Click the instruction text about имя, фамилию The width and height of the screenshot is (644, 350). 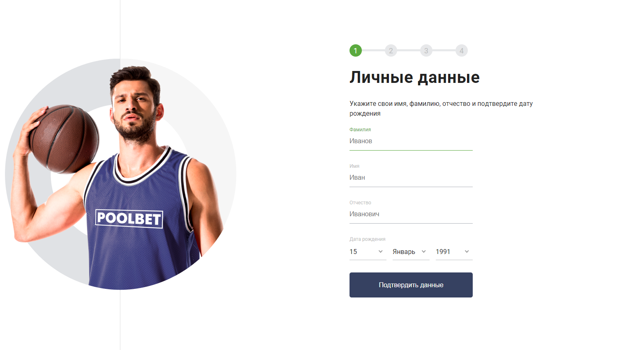pos(441,108)
